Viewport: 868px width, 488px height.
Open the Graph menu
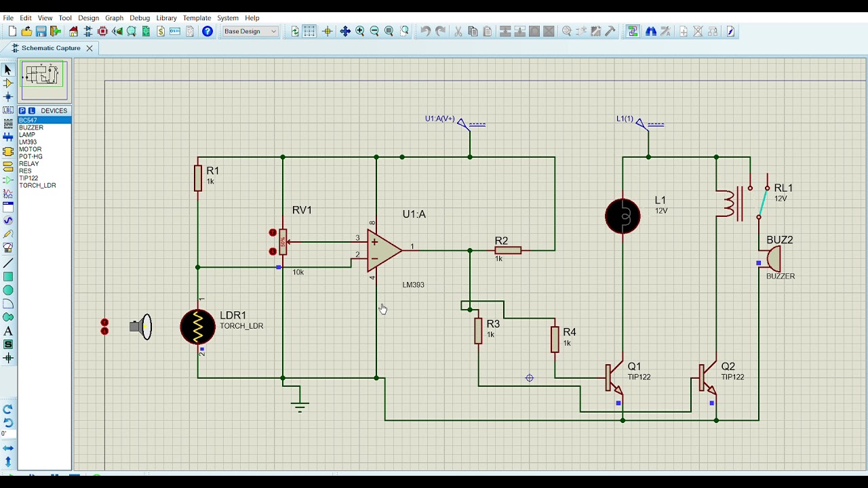114,18
